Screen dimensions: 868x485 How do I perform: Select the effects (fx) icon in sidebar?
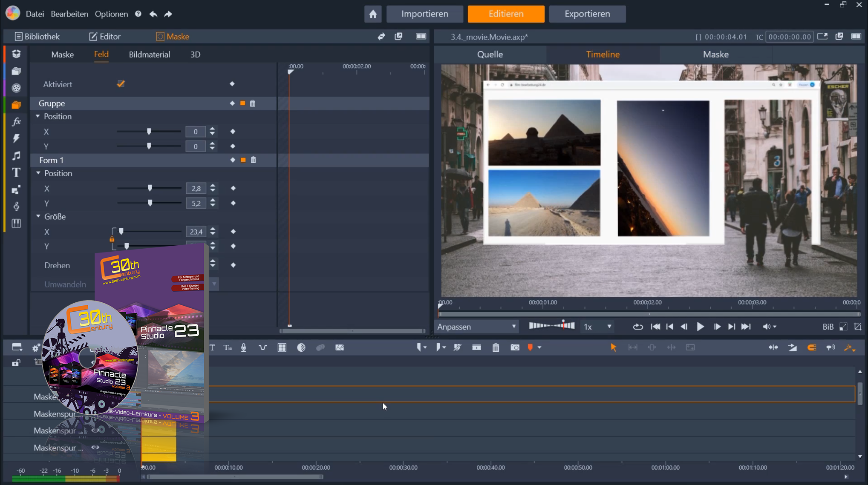(16, 121)
